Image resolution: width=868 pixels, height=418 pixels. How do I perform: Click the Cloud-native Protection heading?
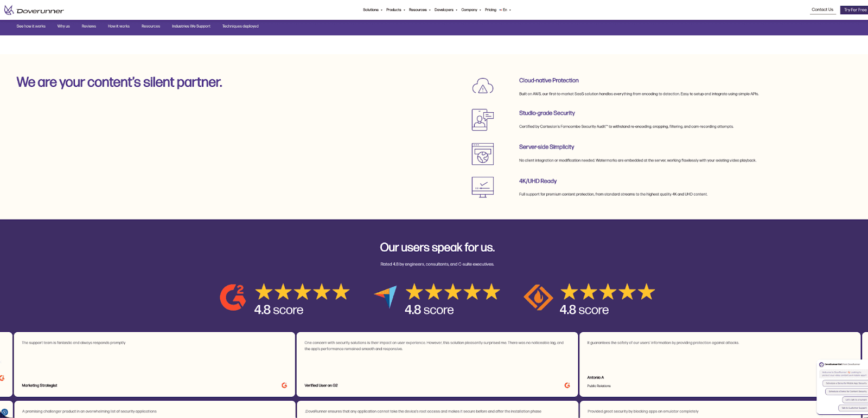(548, 80)
